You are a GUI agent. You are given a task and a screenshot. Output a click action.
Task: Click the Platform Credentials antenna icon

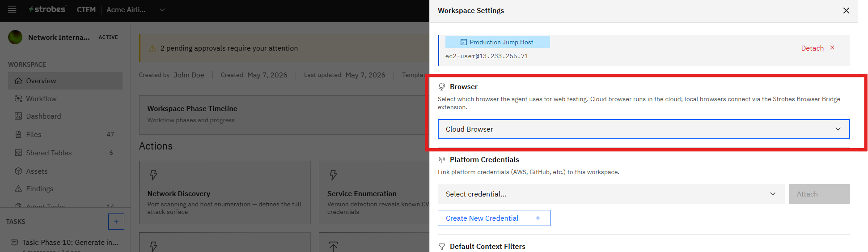tap(442, 160)
